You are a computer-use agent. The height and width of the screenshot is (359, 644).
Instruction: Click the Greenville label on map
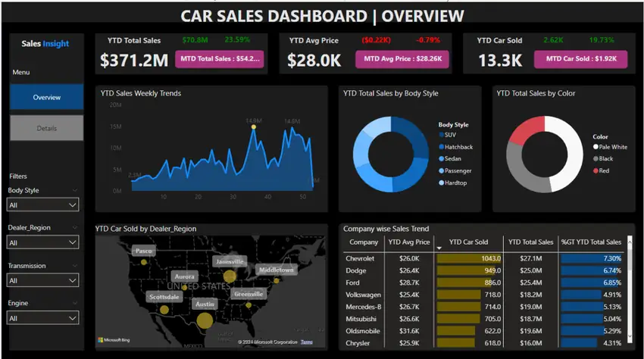click(249, 294)
